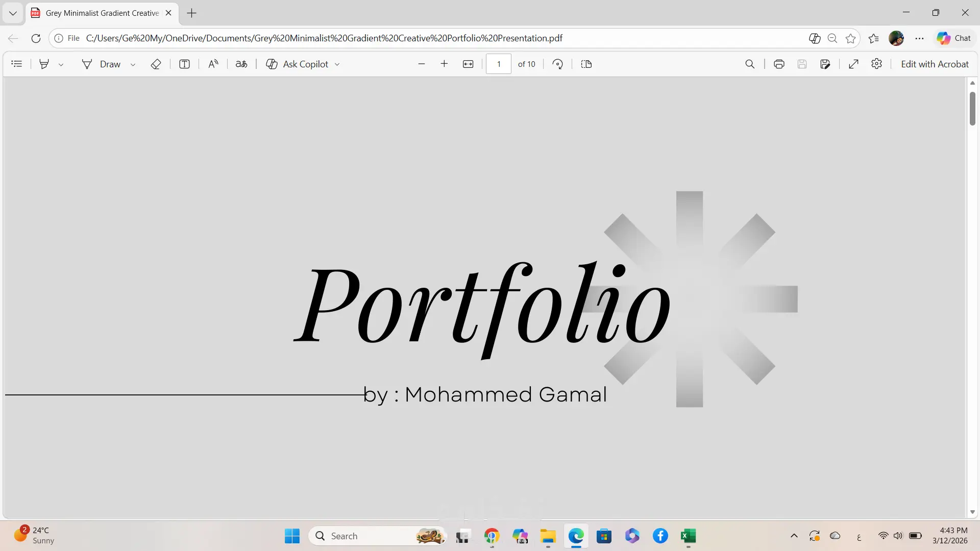Viewport: 980px width, 551px height.
Task: Open PDF viewer settings gear
Action: (x=877, y=64)
